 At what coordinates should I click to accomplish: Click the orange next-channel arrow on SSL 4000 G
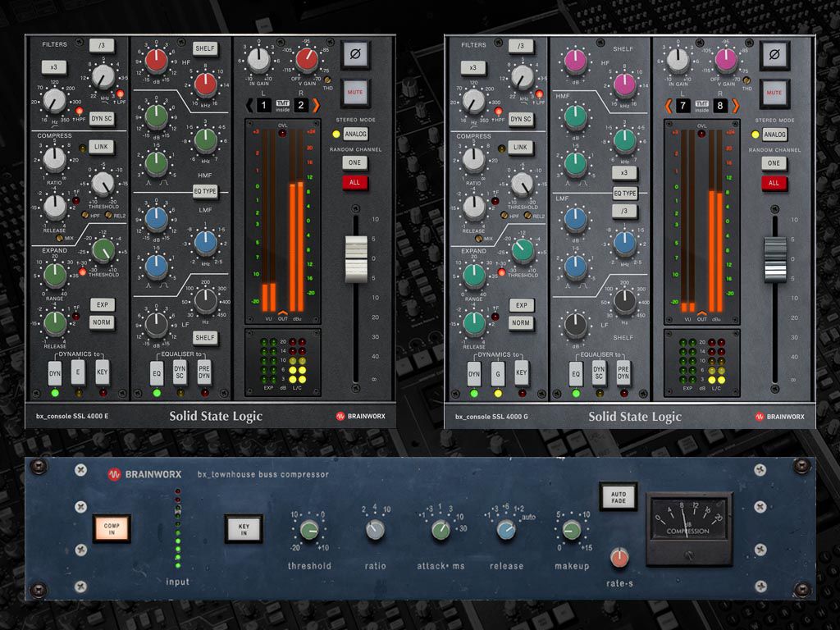click(x=735, y=105)
